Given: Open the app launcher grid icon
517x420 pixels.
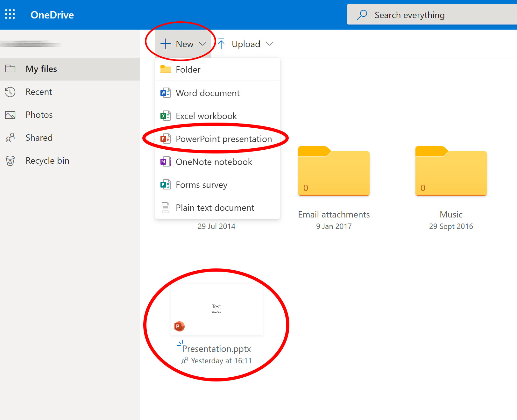Looking at the screenshot, I should [10, 14].
